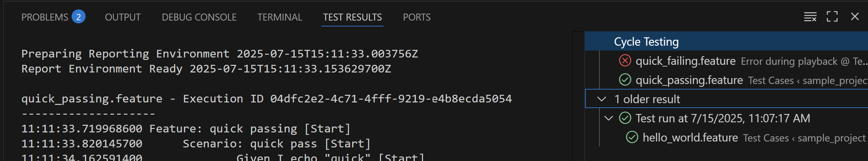The image size is (868, 161).
Task: Click the green passed icon for quick_passing.feature
Action: pyautogui.click(x=625, y=80)
